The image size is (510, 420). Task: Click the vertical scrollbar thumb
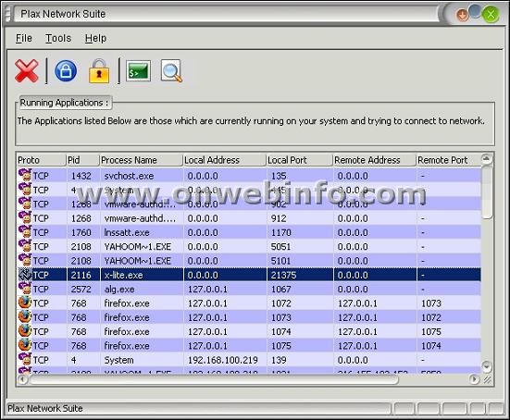click(487, 191)
